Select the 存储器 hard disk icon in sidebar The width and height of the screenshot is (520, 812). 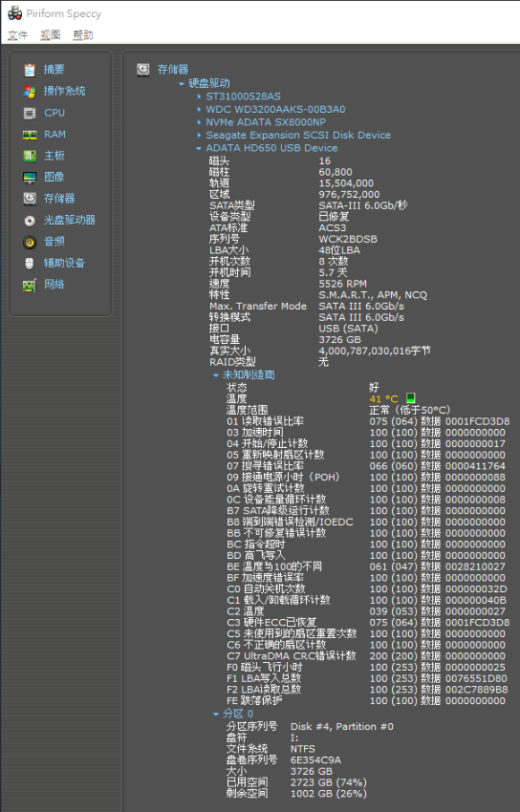click(30, 199)
